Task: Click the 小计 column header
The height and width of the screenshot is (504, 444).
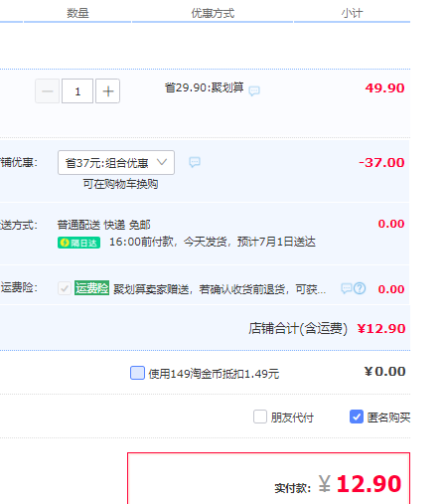Action: click(x=352, y=13)
